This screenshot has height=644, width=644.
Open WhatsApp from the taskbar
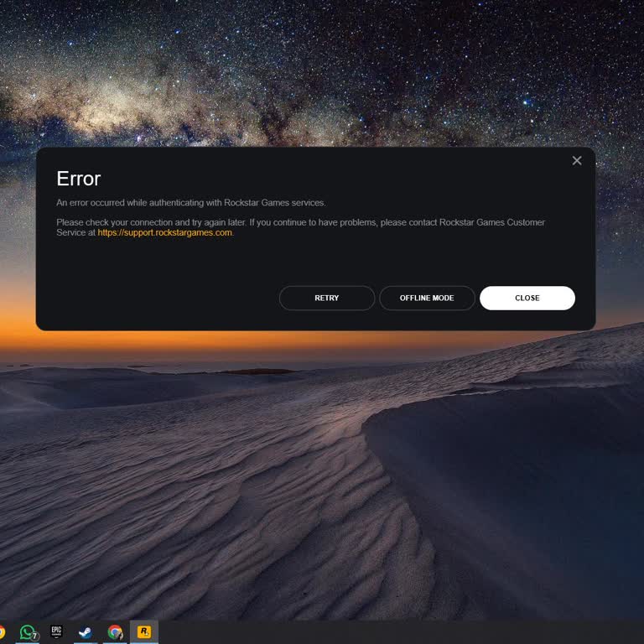tap(28, 632)
